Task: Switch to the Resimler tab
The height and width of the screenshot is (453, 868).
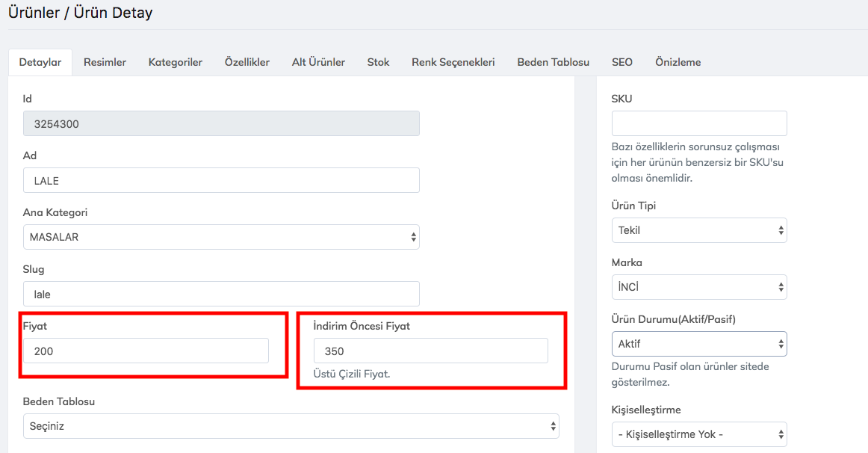Action: pos(105,62)
